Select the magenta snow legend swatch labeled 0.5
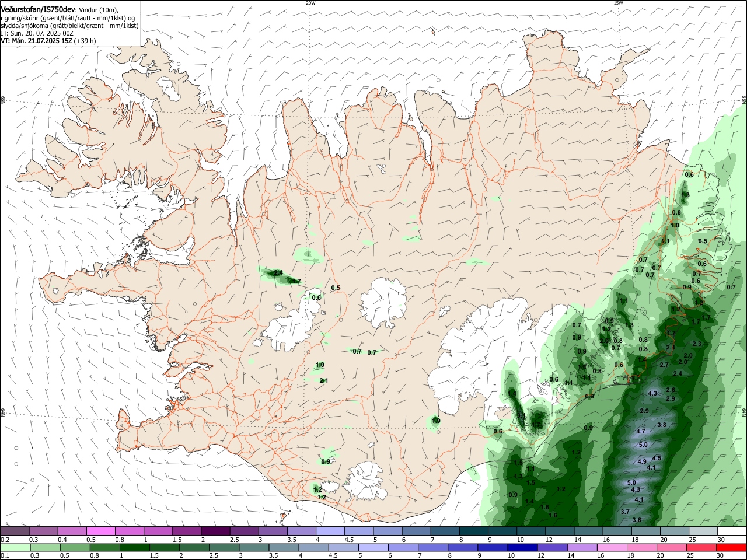 click(x=100, y=531)
